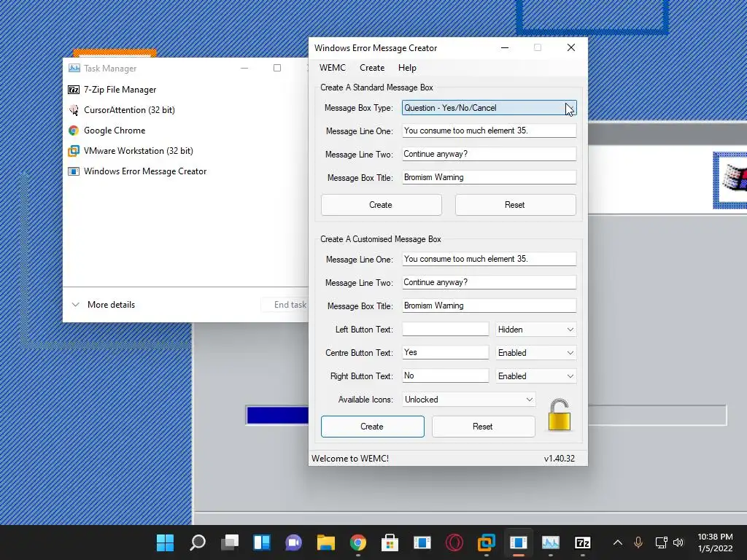The height and width of the screenshot is (560, 747).
Task: Click standard Message Line Two field
Action: pos(489,155)
